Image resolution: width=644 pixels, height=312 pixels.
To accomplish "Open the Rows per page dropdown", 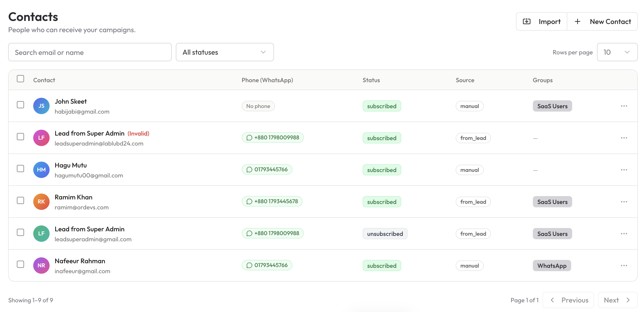I will click(617, 52).
